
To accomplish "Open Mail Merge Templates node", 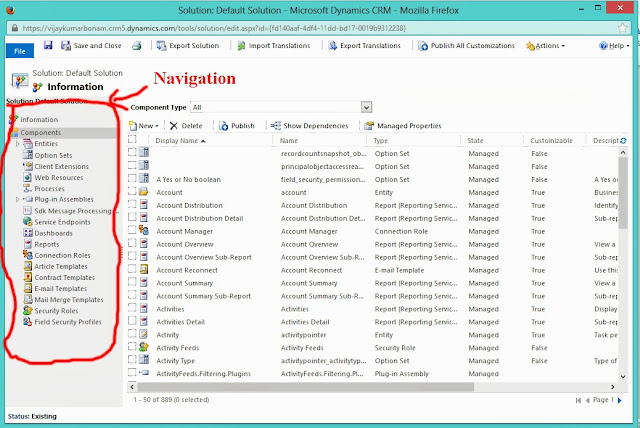I will [x=69, y=299].
